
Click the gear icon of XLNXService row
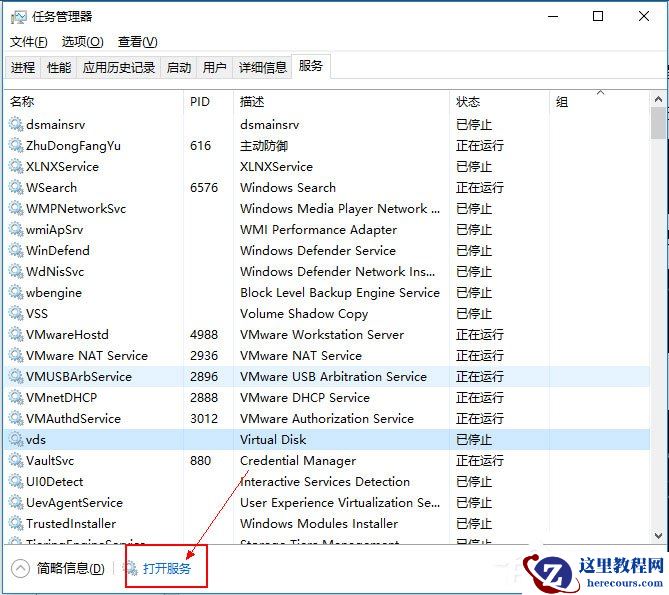pos(16,166)
